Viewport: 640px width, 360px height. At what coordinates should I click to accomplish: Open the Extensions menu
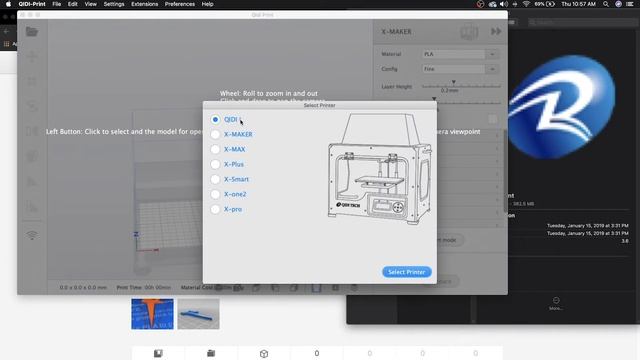pyautogui.click(x=144, y=4)
